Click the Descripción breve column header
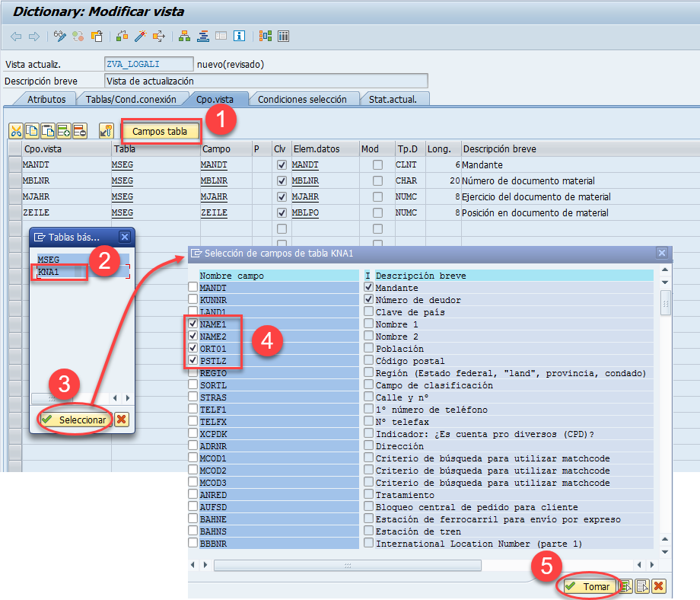Screen dimensions: 700x600 coord(500,148)
